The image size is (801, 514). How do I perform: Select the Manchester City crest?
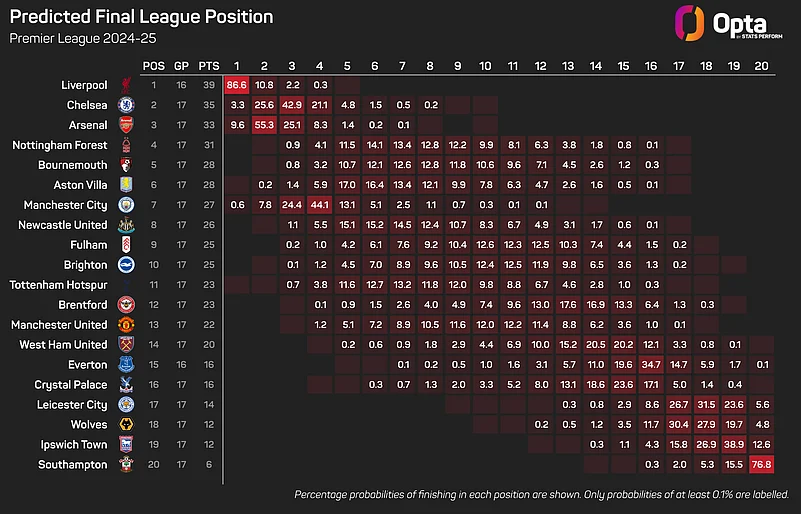127,205
